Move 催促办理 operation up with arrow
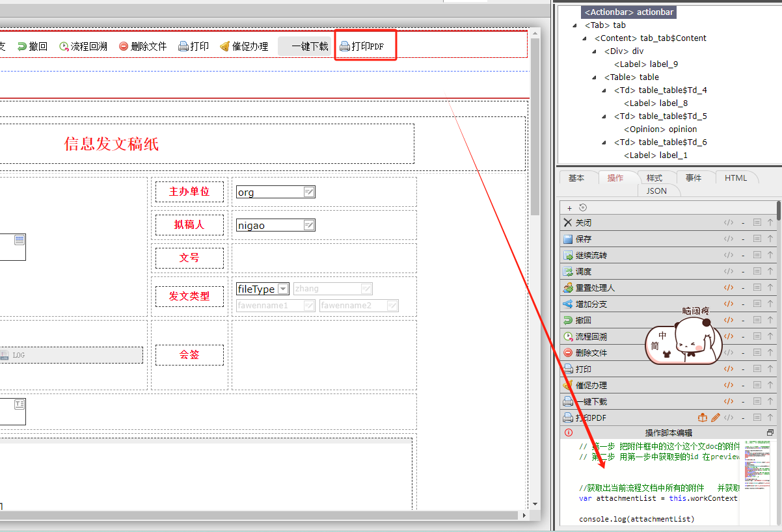 (x=770, y=385)
